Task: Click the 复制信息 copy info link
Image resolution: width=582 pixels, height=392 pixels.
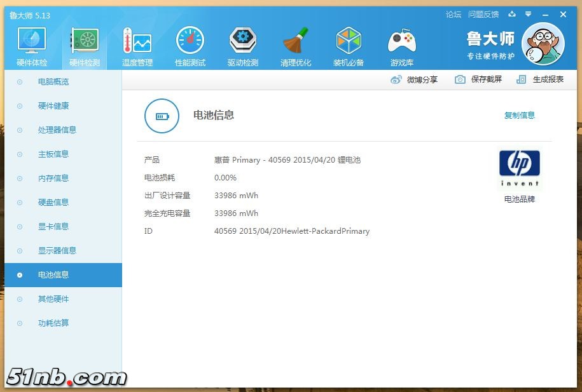Action: pos(519,115)
